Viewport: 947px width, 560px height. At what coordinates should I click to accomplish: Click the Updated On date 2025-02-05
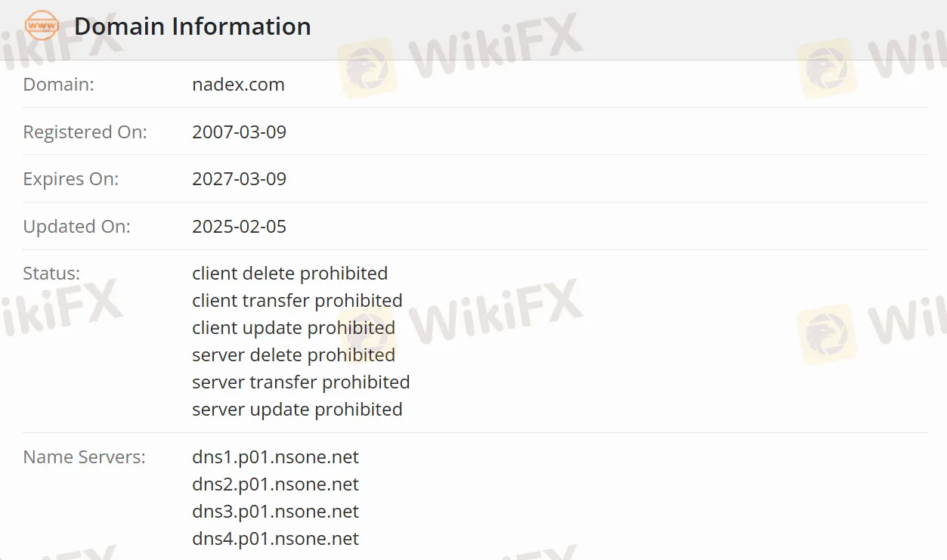click(x=239, y=227)
